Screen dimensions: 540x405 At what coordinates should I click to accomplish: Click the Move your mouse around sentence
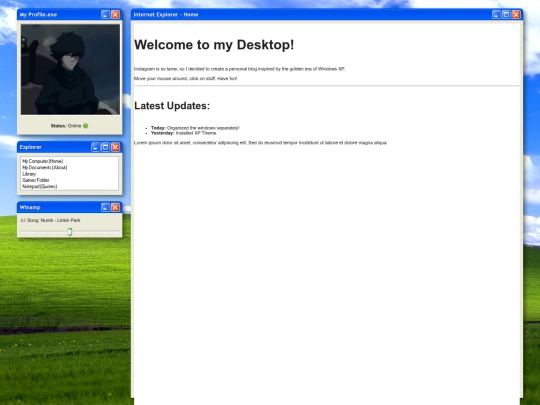point(185,79)
